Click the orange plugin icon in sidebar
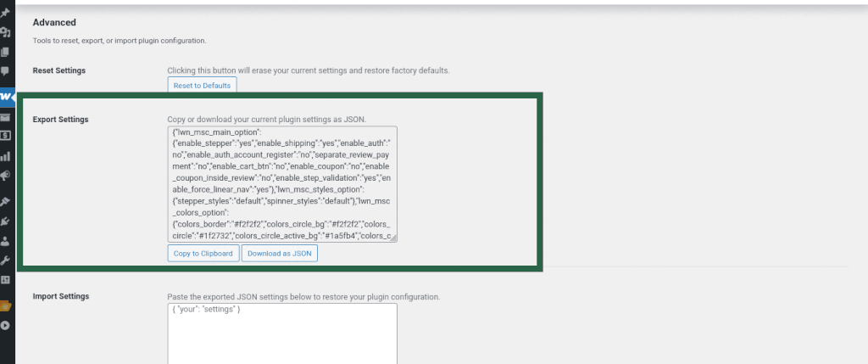Viewport: 868px width, 364px height. 6,305
